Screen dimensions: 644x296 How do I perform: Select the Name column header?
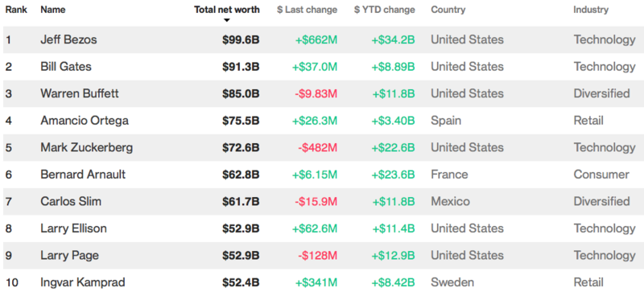click(52, 10)
